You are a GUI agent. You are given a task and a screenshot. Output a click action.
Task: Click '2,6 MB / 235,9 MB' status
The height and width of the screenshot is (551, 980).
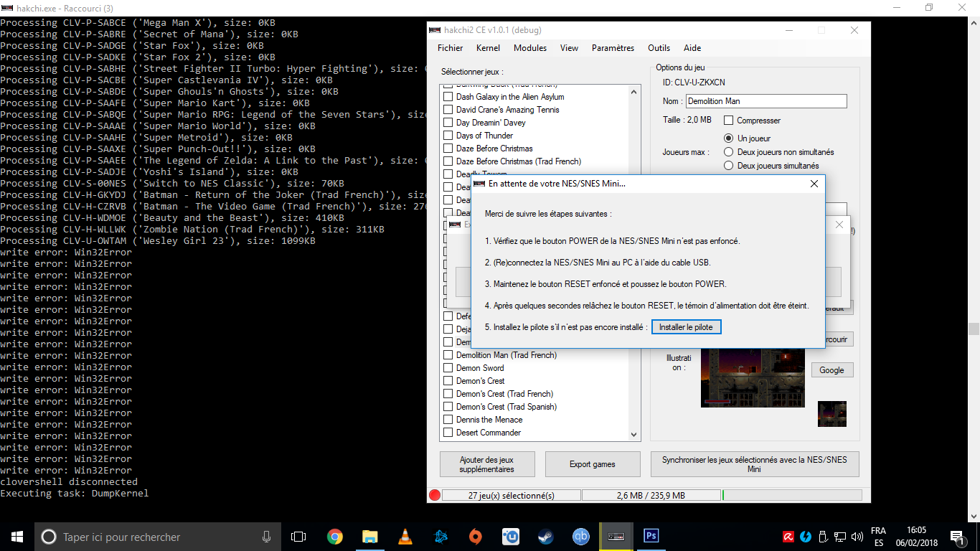[x=651, y=495]
